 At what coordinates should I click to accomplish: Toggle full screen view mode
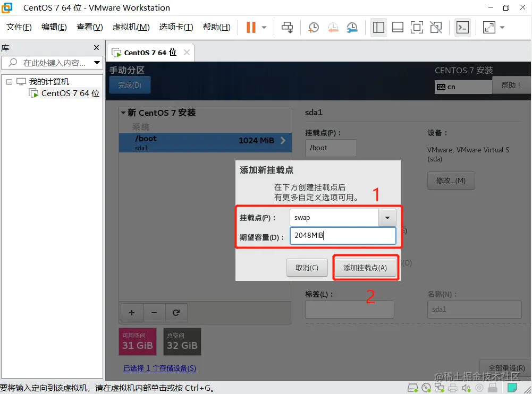coord(417,27)
